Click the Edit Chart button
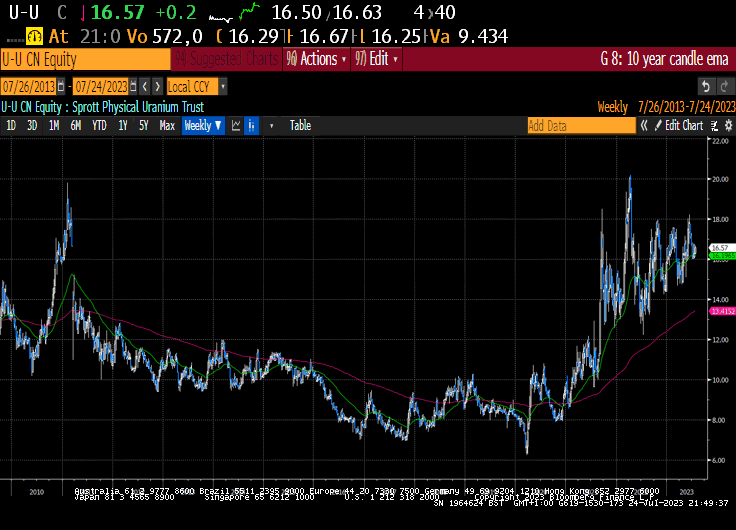Image resolution: width=736 pixels, height=530 pixels. click(x=679, y=125)
